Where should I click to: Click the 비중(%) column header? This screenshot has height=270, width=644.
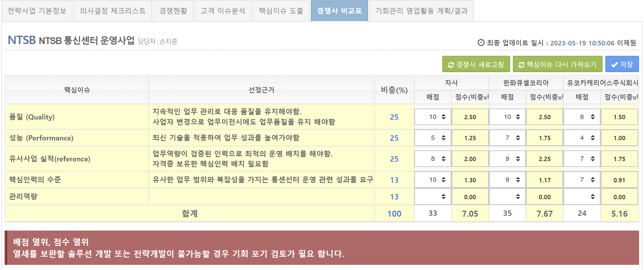tap(394, 90)
